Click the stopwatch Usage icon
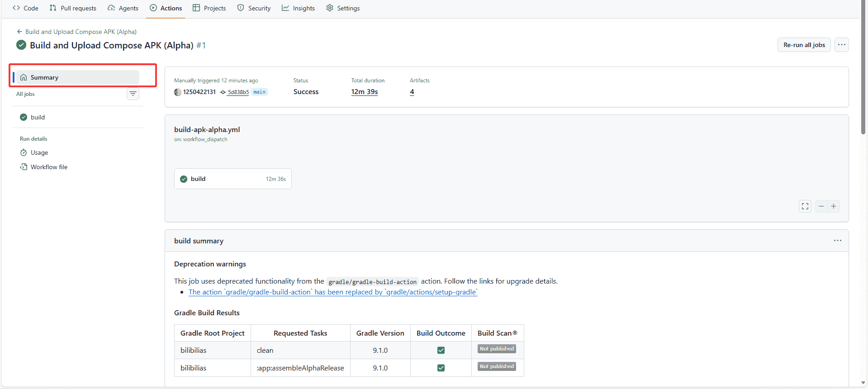Viewport: 868px width, 389px height. [x=24, y=153]
